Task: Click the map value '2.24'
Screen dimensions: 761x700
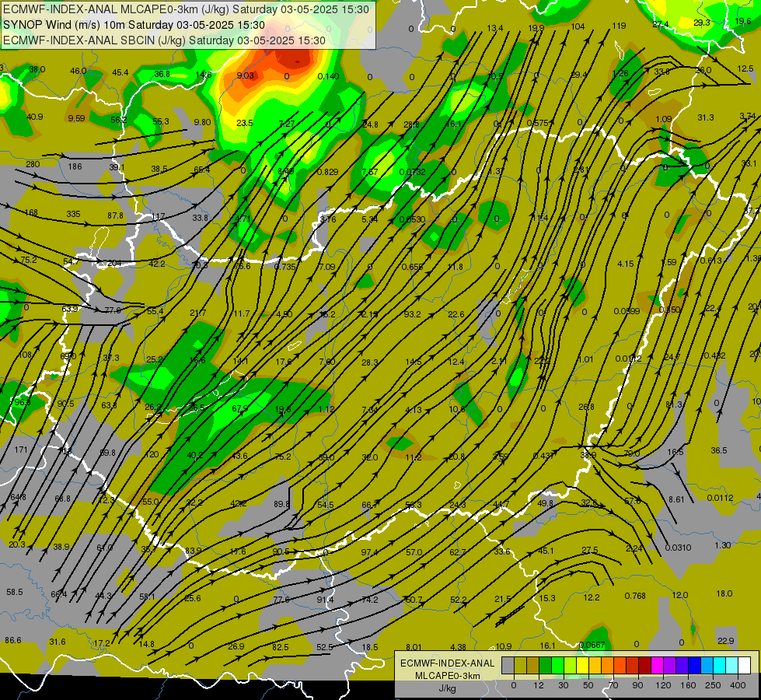Action: pyautogui.click(x=634, y=548)
